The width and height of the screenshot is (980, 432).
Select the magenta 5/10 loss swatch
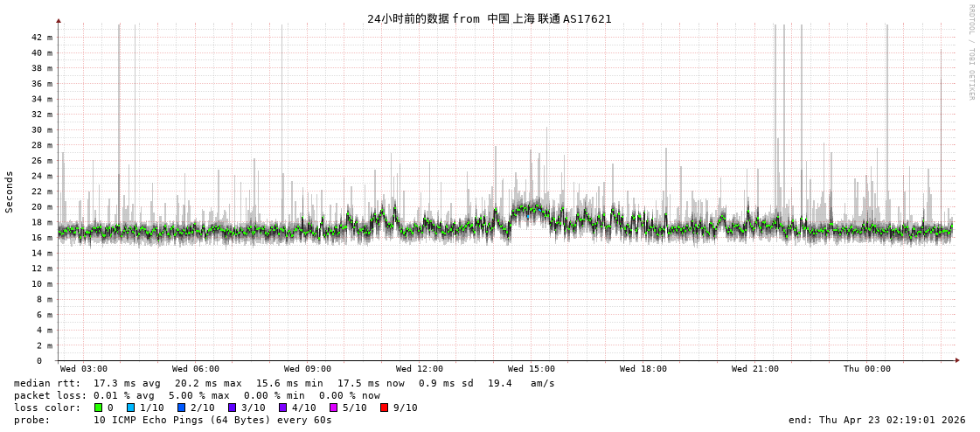[x=334, y=408]
